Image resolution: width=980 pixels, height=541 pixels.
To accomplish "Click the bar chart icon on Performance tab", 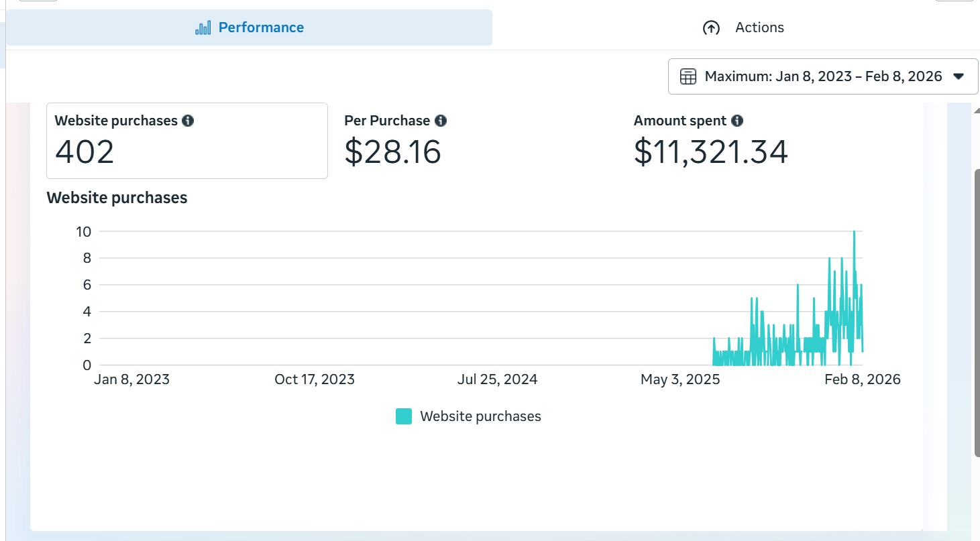I will click(203, 27).
